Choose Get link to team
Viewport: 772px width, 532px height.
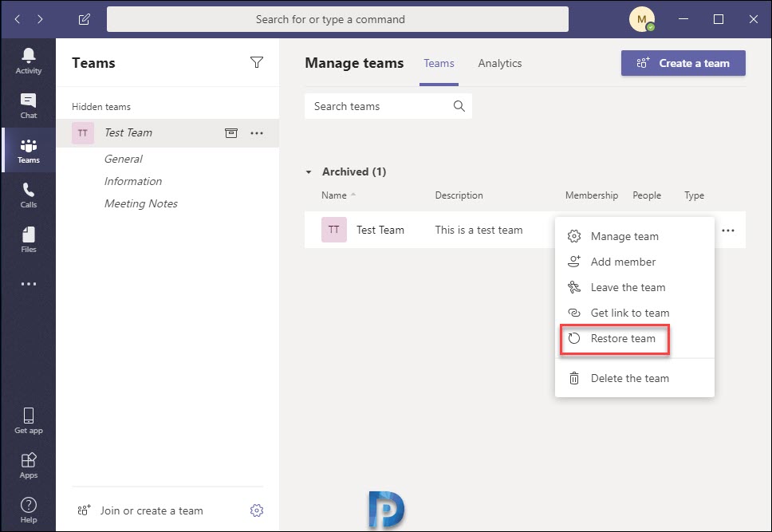pos(635,313)
